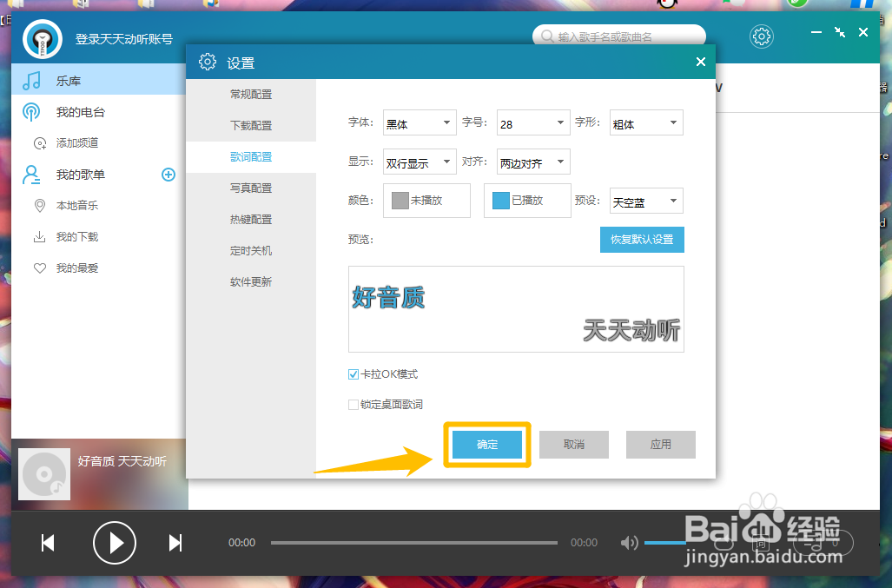Screen dimensions: 892x588
Task: Click the 好音质 天天动听 track title
Action: pos(122,461)
